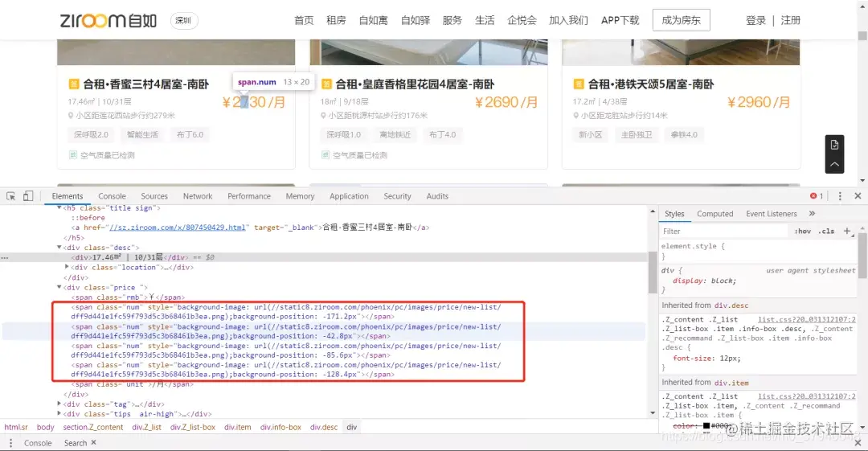Click the 成为房东 button
Image resolution: width=868 pixels, height=451 pixels.
click(681, 21)
